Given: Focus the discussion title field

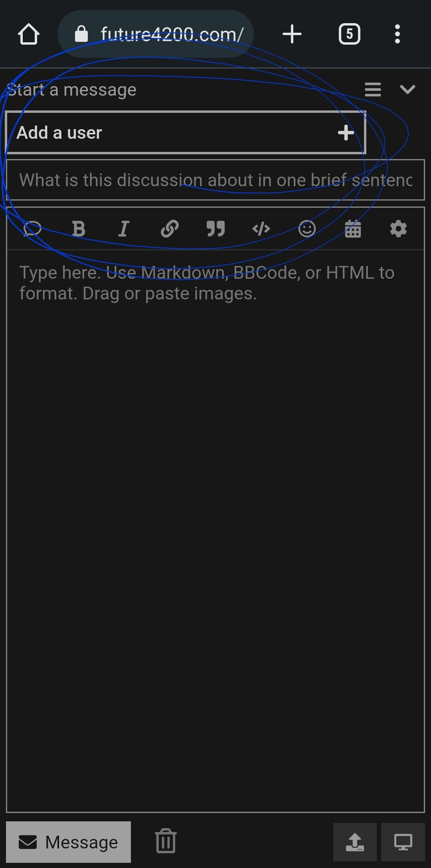Looking at the screenshot, I should tap(215, 180).
